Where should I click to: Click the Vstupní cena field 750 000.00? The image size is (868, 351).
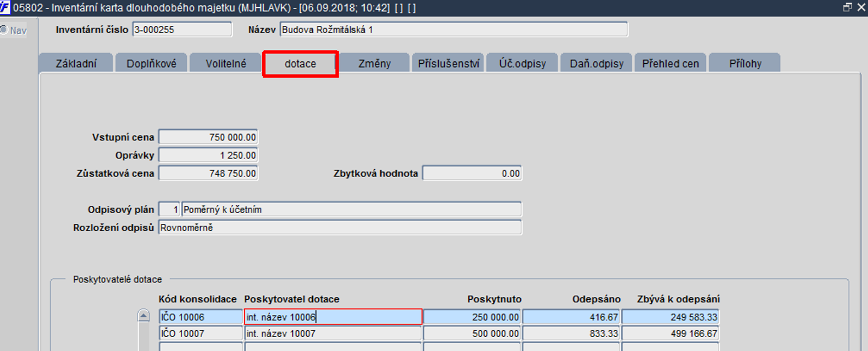208,137
